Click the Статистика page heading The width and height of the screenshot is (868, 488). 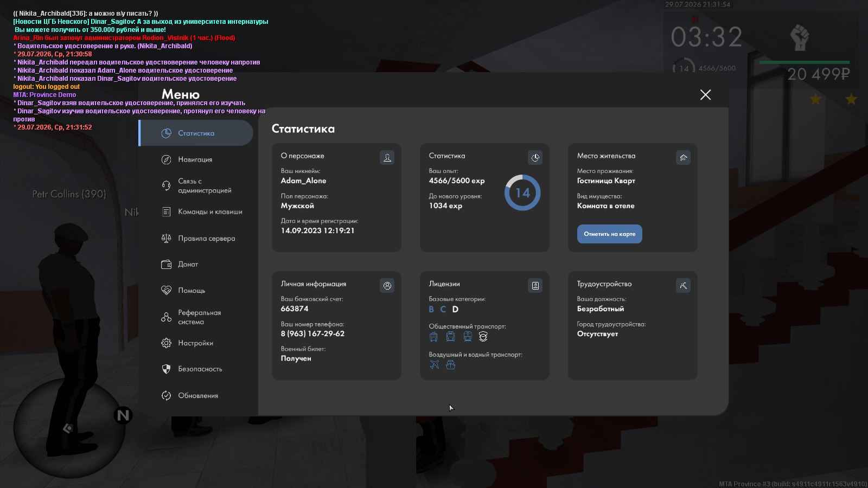click(303, 129)
